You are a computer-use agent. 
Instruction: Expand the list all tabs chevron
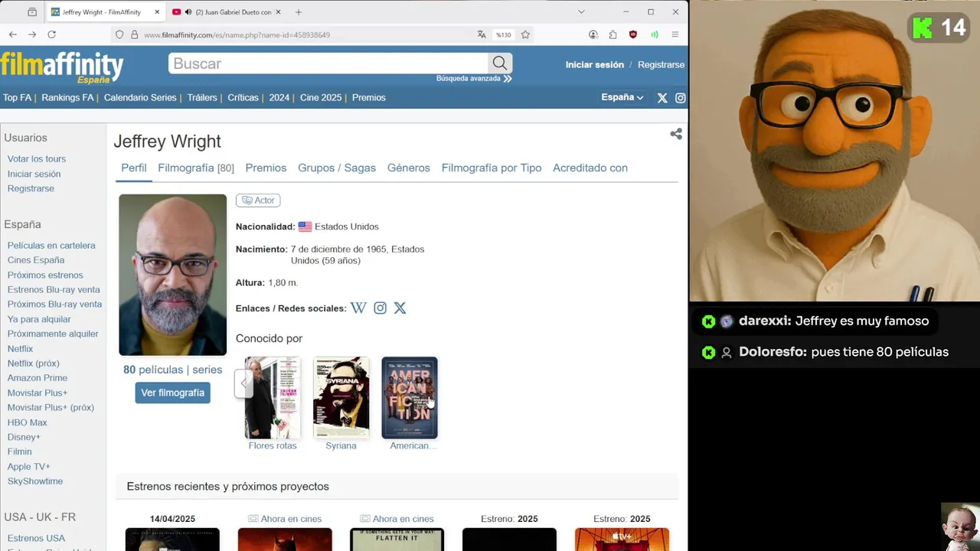point(581,12)
